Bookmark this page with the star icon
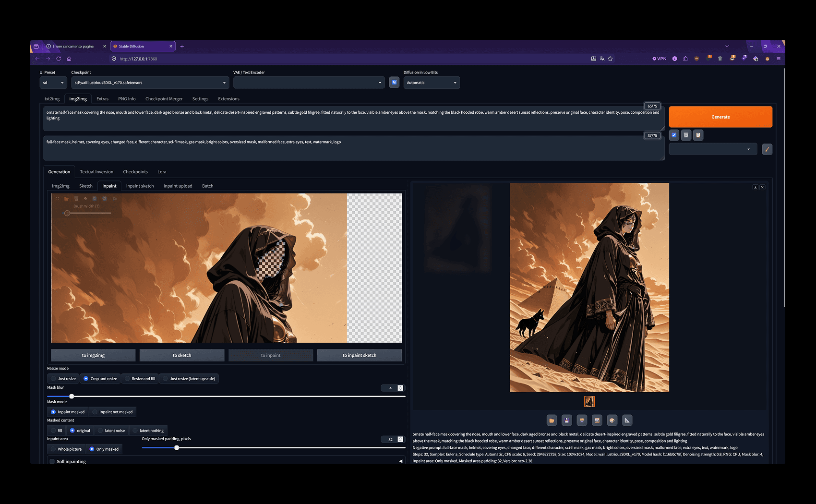Screen dimensions: 816x504 610,59
